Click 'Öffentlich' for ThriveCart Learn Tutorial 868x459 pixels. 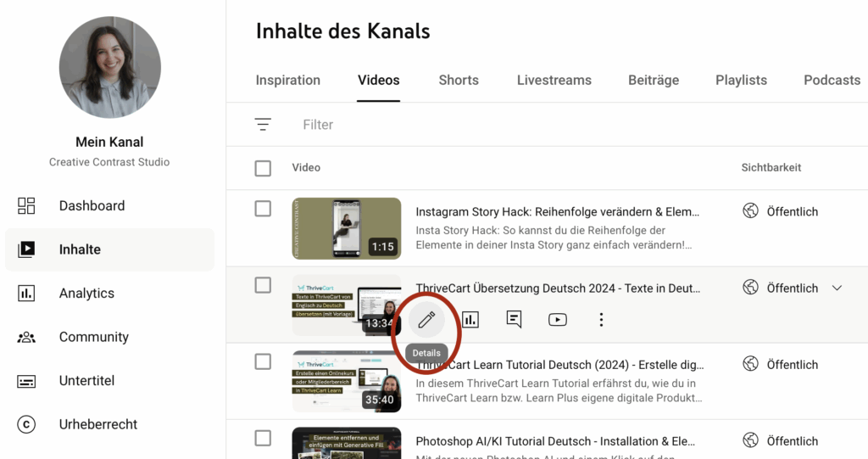click(793, 365)
